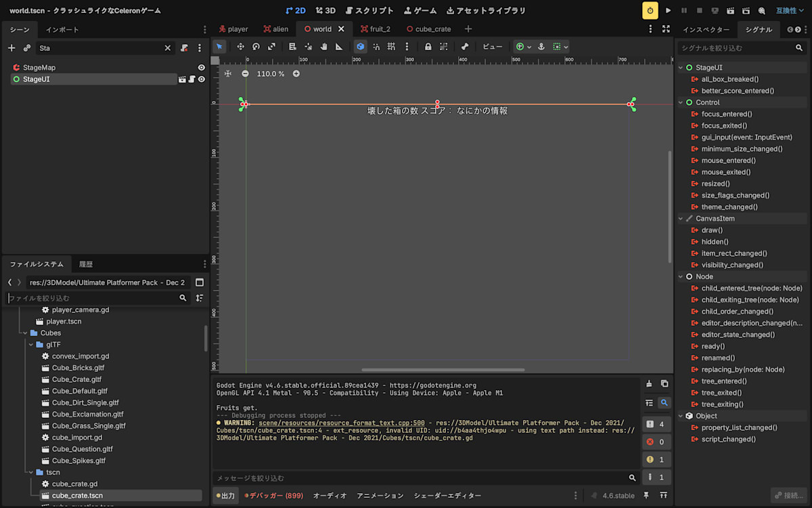The width and height of the screenshot is (812, 508).
Task: Hide the StageMap node
Action: coord(201,68)
